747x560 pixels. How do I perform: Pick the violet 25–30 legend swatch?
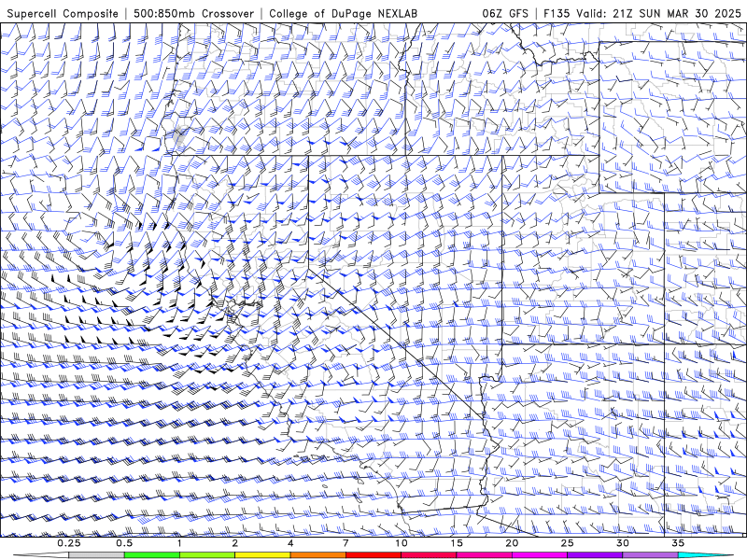pos(595,555)
